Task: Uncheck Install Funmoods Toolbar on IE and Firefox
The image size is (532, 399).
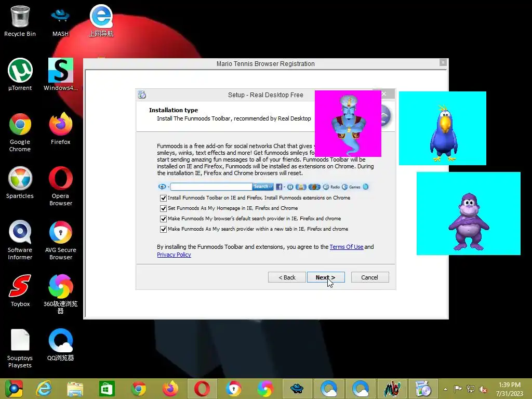Action: [x=163, y=198]
